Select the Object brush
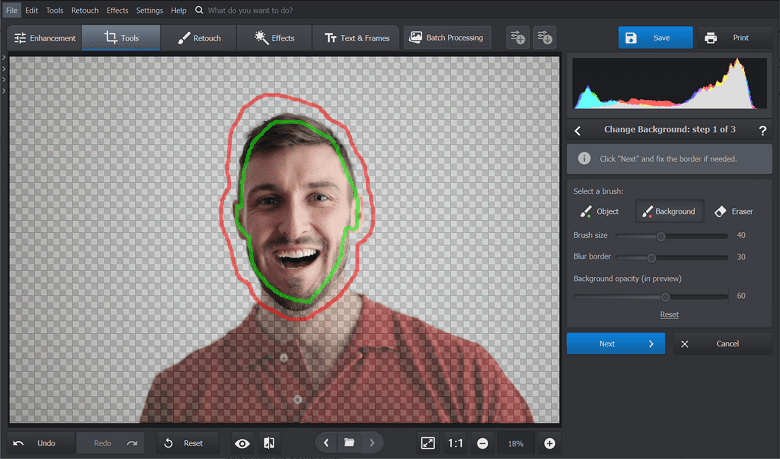780x459 pixels. point(600,211)
